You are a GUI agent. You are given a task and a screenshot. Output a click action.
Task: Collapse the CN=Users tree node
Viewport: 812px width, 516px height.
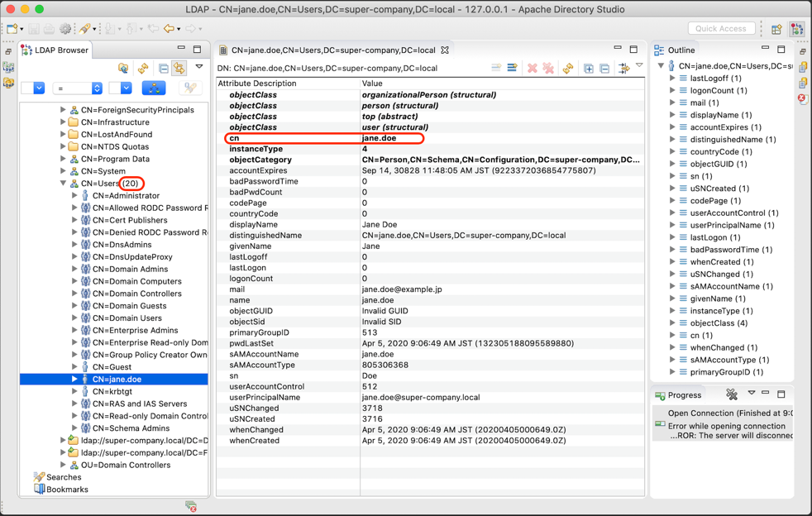coord(63,184)
